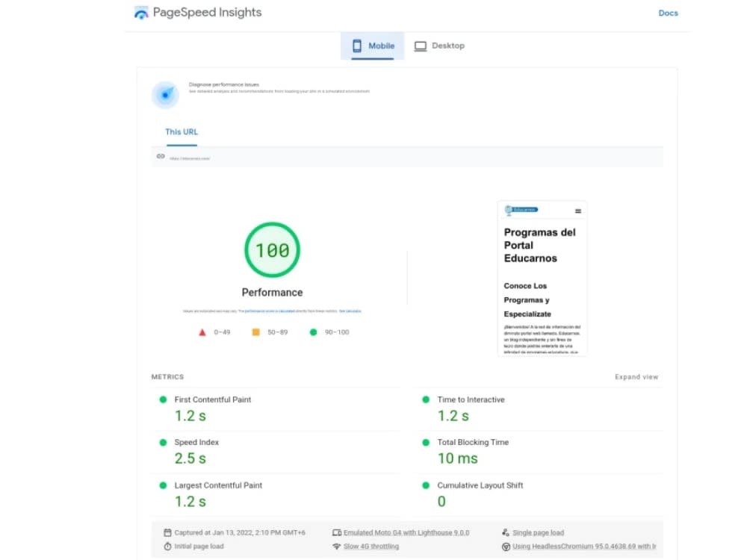Click the green dot beside Cumulative Layout Shift
Image resolution: width=747 pixels, height=560 pixels.
pyautogui.click(x=426, y=485)
